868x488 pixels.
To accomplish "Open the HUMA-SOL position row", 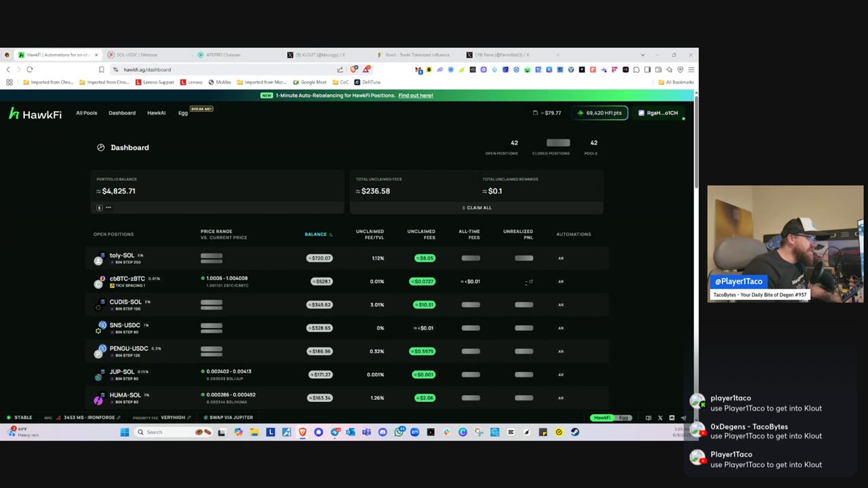I will point(348,398).
